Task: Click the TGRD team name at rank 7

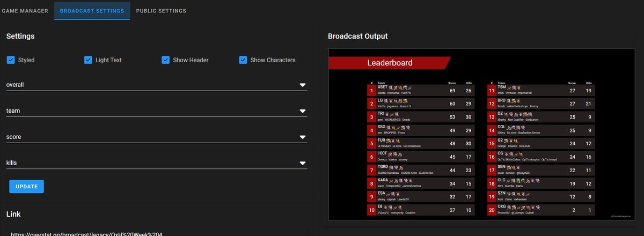Action: [383, 166]
